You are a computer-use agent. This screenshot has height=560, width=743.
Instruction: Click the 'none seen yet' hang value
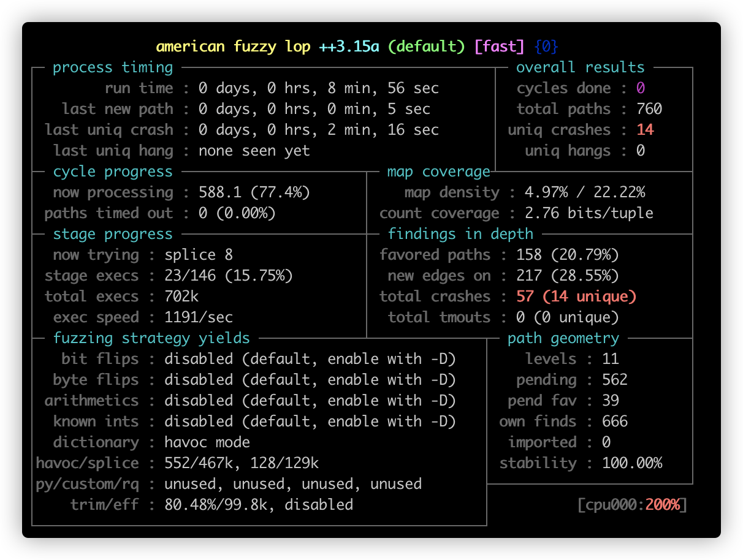255,151
